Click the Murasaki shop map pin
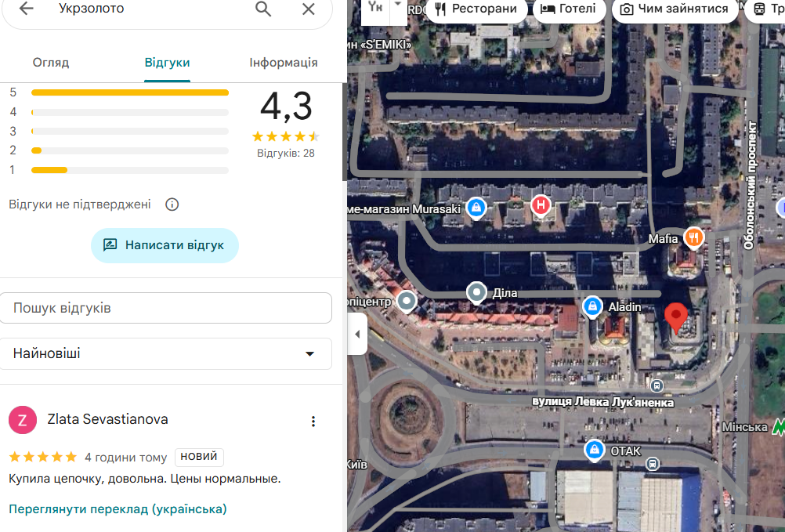The height and width of the screenshot is (532, 785). pos(476,207)
